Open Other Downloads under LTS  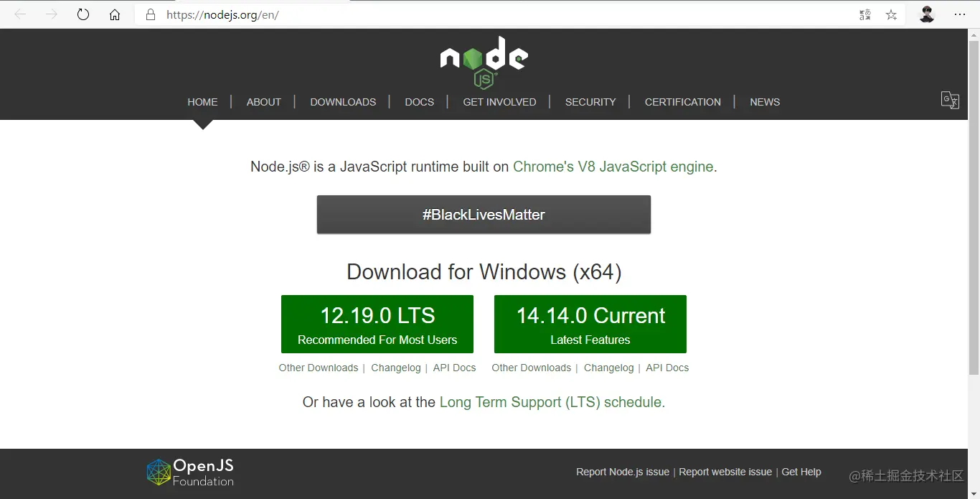click(319, 368)
